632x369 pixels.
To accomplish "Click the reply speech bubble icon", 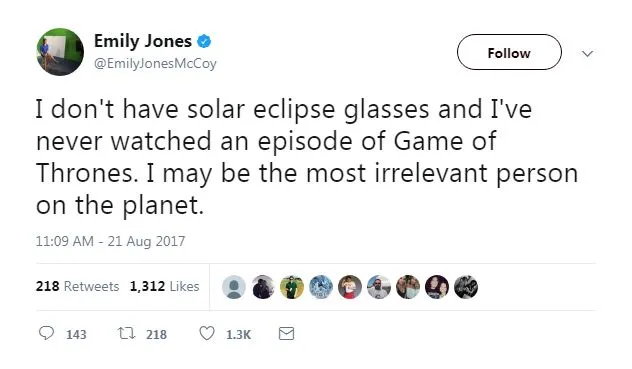I will coord(46,333).
